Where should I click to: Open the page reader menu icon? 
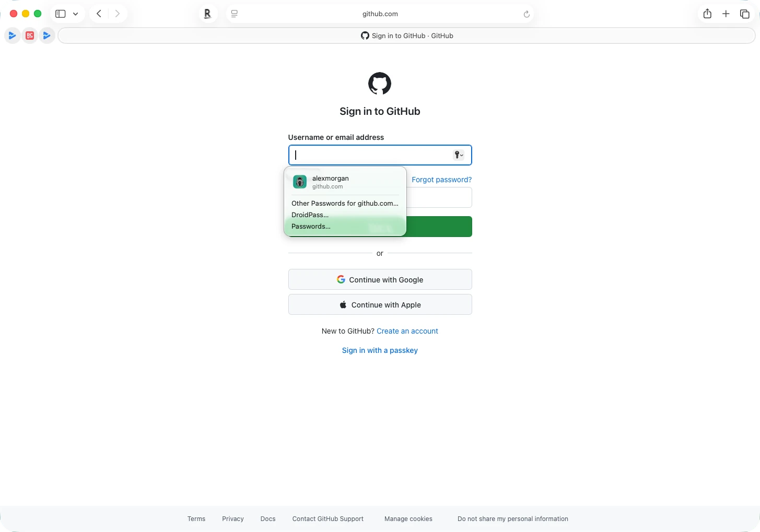pyautogui.click(x=235, y=14)
